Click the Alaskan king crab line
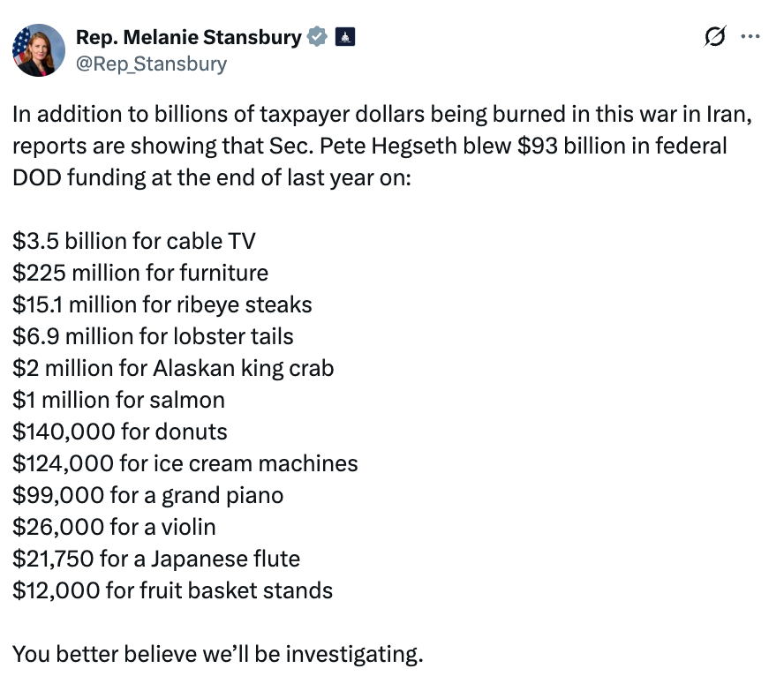Image resolution: width=784 pixels, height=676 pixels. (x=173, y=368)
